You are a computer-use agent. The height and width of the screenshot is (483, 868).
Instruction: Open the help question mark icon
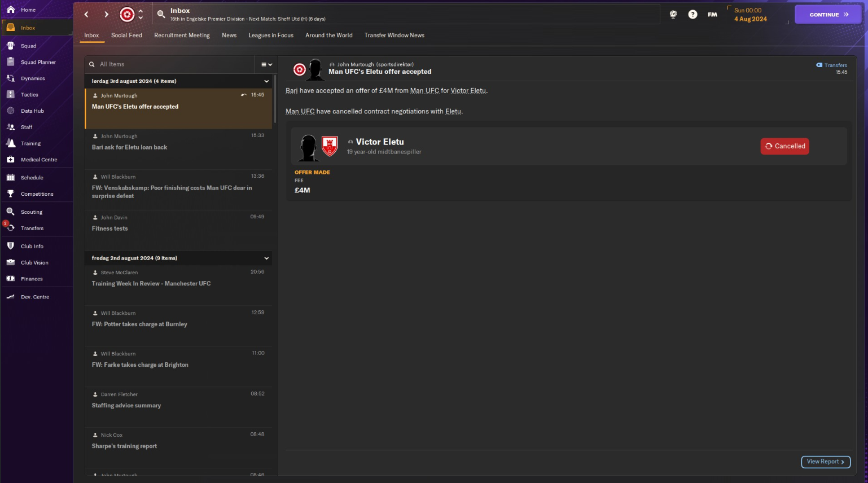pyautogui.click(x=692, y=15)
